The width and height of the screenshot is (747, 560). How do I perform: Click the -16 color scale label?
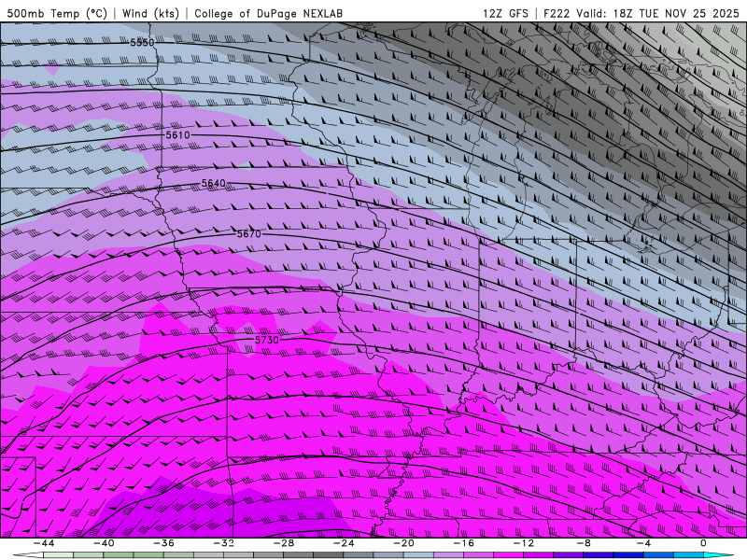463,543
